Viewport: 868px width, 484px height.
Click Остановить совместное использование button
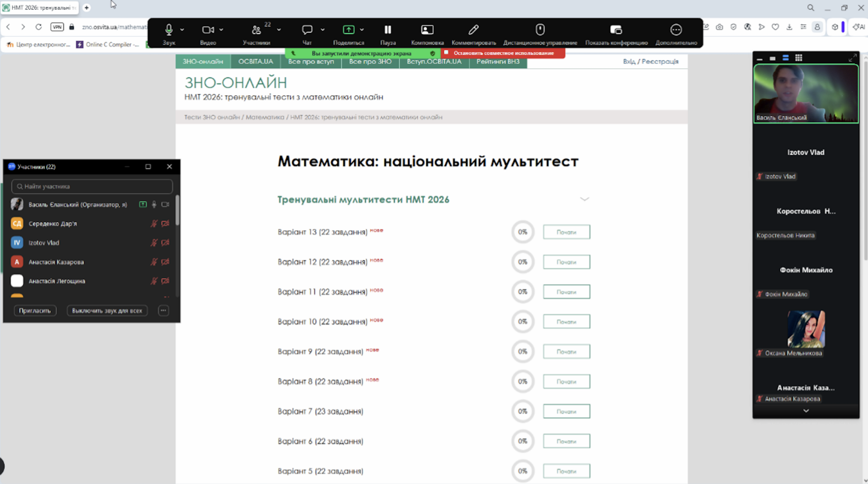(503, 53)
